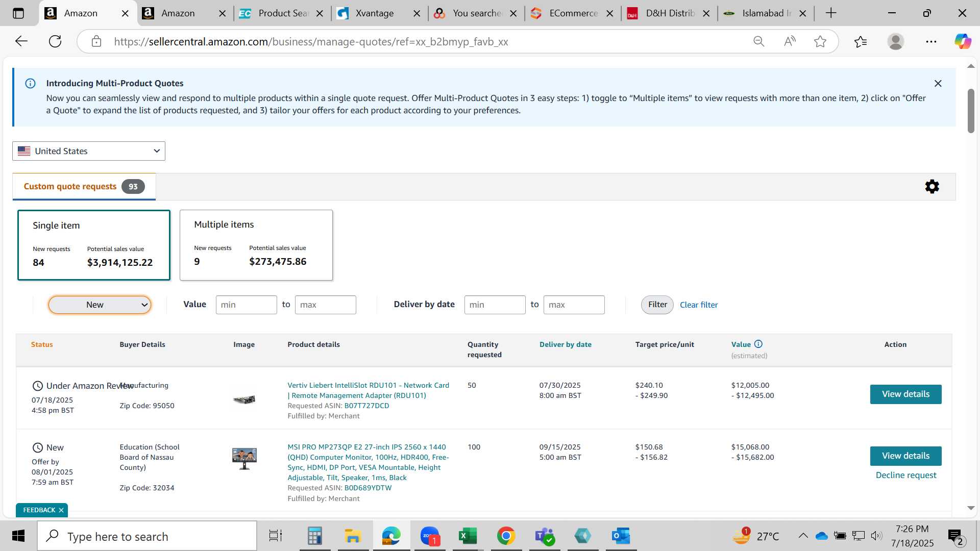Image resolution: width=980 pixels, height=551 pixels.
Task: Click Deliver by date max field
Action: click(x=574, y=305)
